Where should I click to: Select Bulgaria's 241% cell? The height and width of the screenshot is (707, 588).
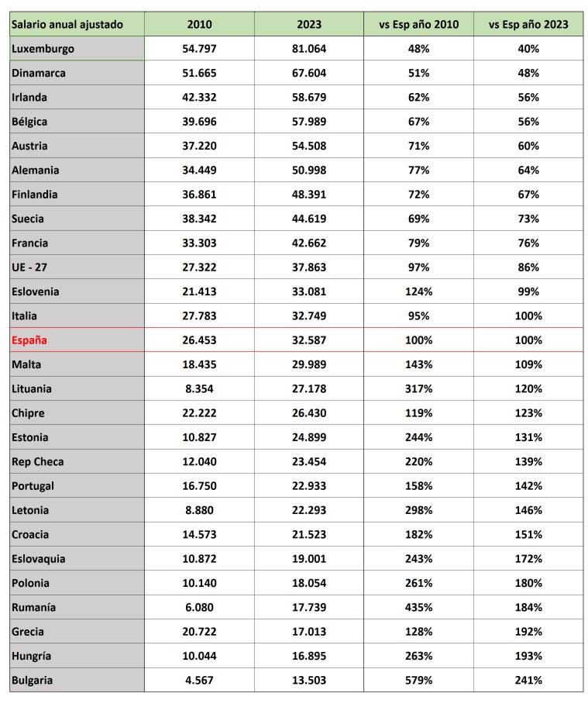point(528,681)
